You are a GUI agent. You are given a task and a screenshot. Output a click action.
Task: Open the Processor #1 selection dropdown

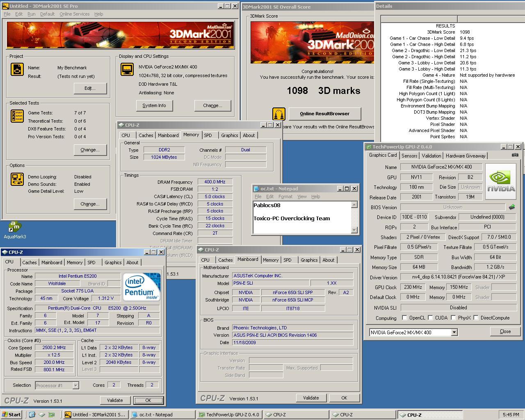(75, 386)
